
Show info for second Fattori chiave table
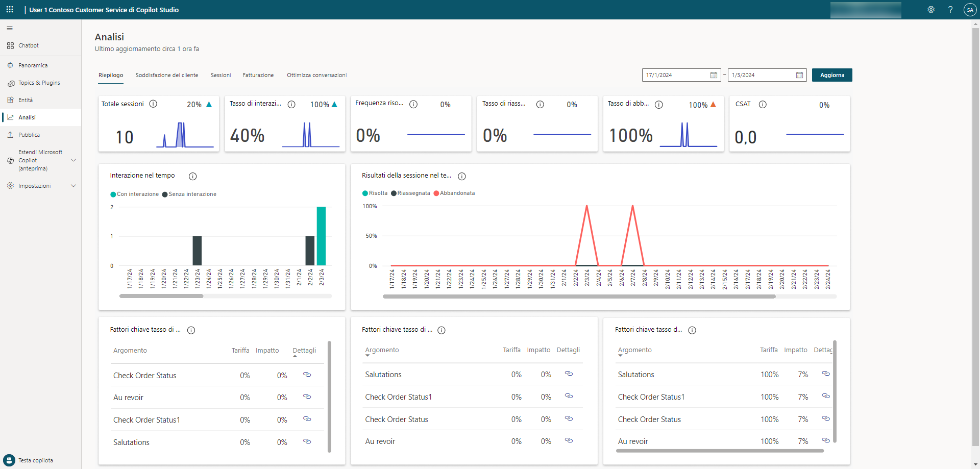[x=442, y=330]
